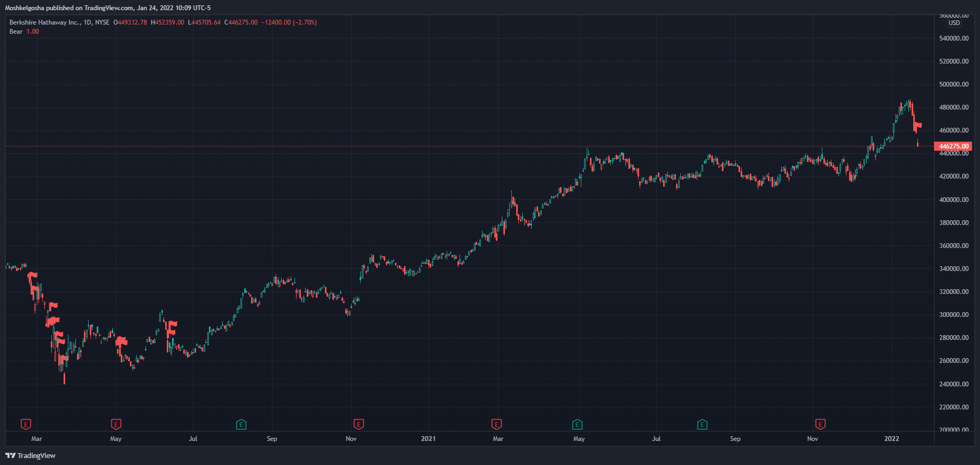Click the Sep label between Jul and Nov 2020
The image size is (980, 465).
tap(271, 439)
